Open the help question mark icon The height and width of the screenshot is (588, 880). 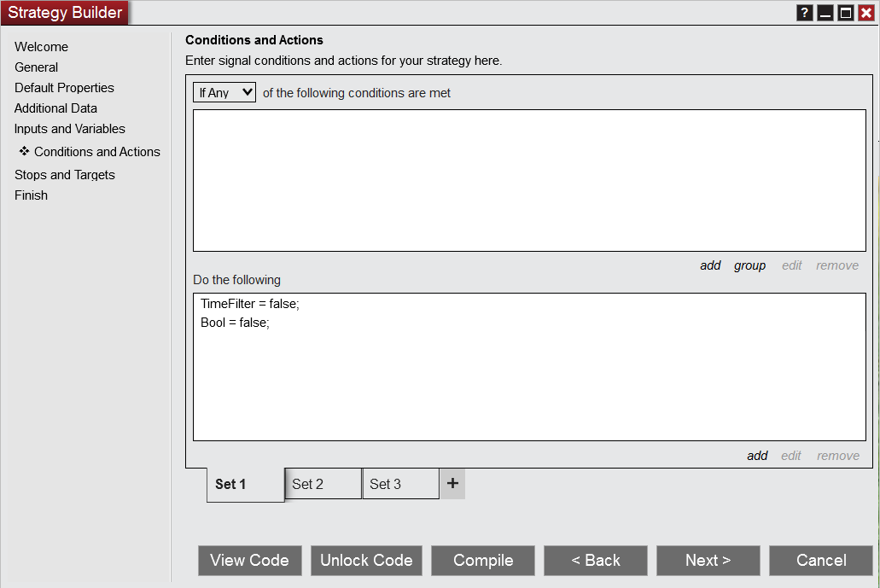805,13
